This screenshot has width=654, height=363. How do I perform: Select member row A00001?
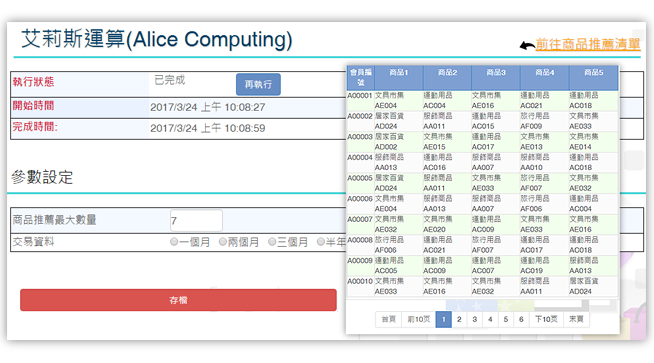tap(482, 101)
